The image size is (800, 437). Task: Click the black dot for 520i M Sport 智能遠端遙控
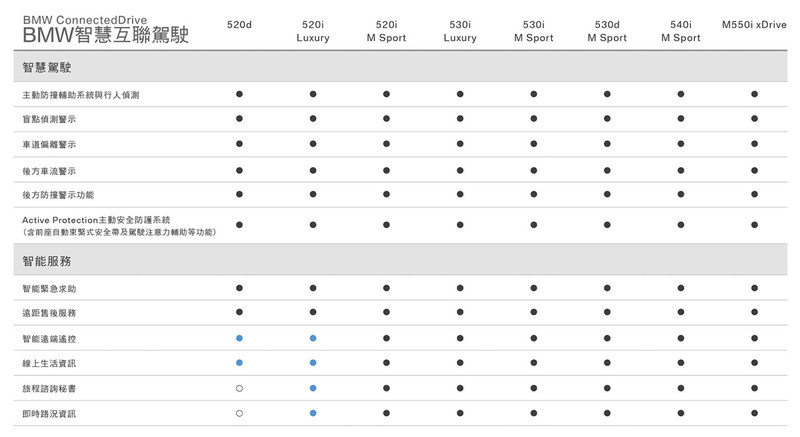(386, 338)
